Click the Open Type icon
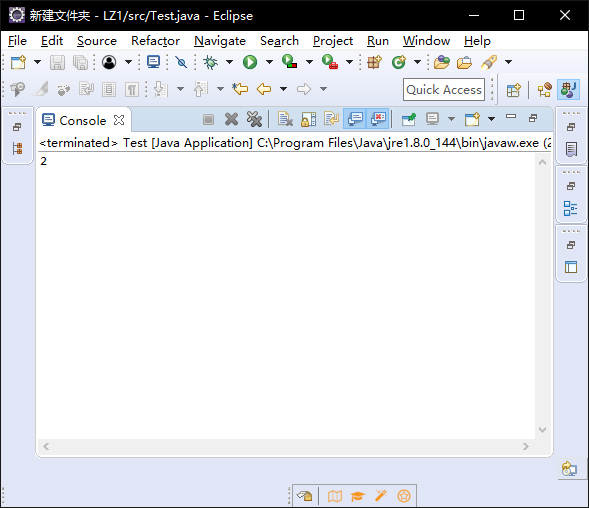589x508 pixels. (x=442, y=62)
